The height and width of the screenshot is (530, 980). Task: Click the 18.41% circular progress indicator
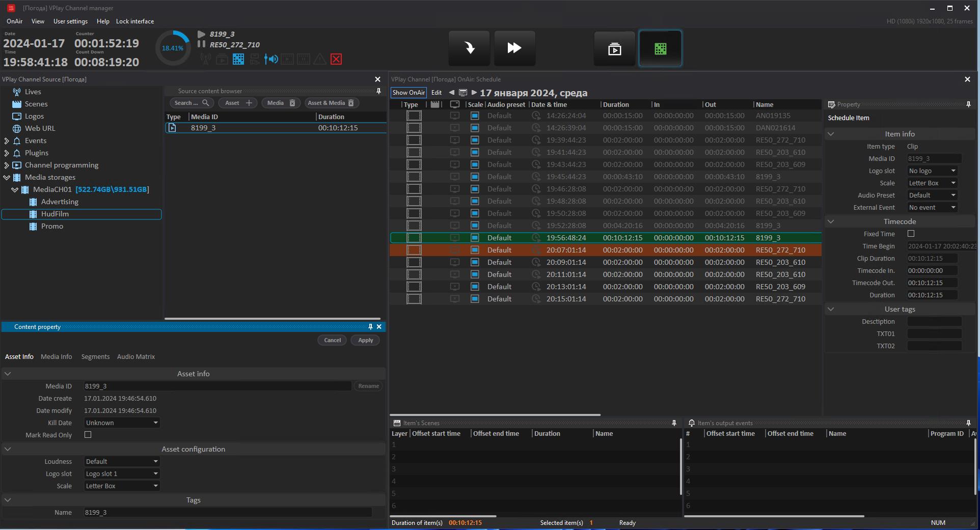tap(173, 48)
